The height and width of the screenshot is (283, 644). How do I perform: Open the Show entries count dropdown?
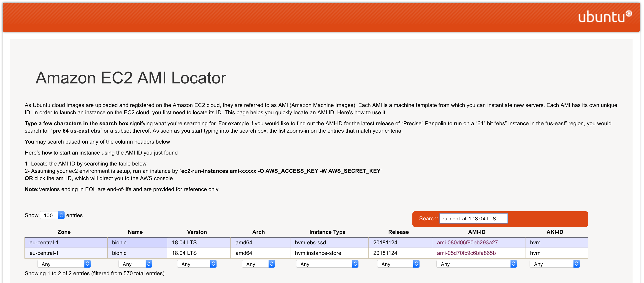pyautogui.click(x=52, y=215)
